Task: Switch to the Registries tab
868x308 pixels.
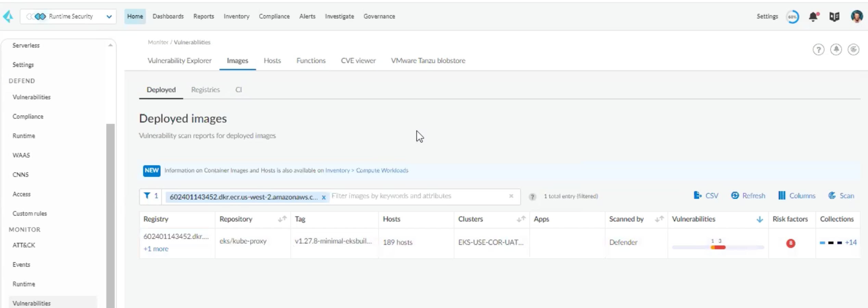Action: (x=205, y=90)
